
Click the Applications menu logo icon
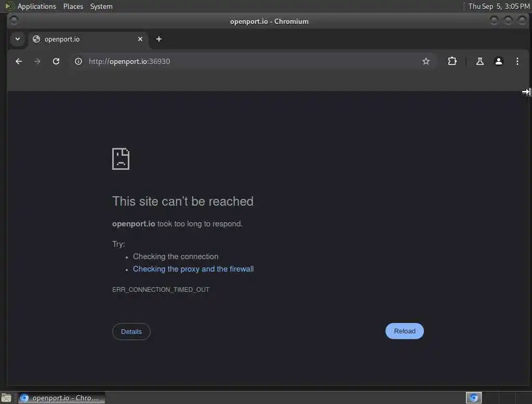pyautogui.click(x=9, y=6)
